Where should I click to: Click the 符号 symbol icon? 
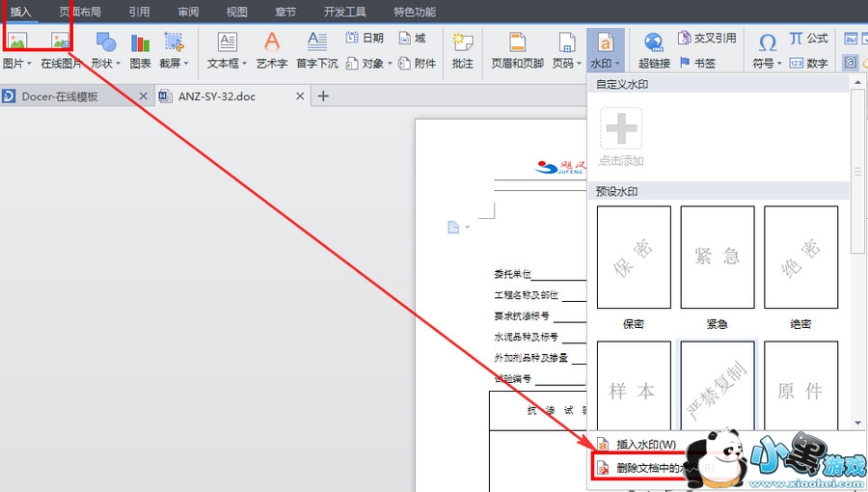pyautogui.click(x=767, y=42)
